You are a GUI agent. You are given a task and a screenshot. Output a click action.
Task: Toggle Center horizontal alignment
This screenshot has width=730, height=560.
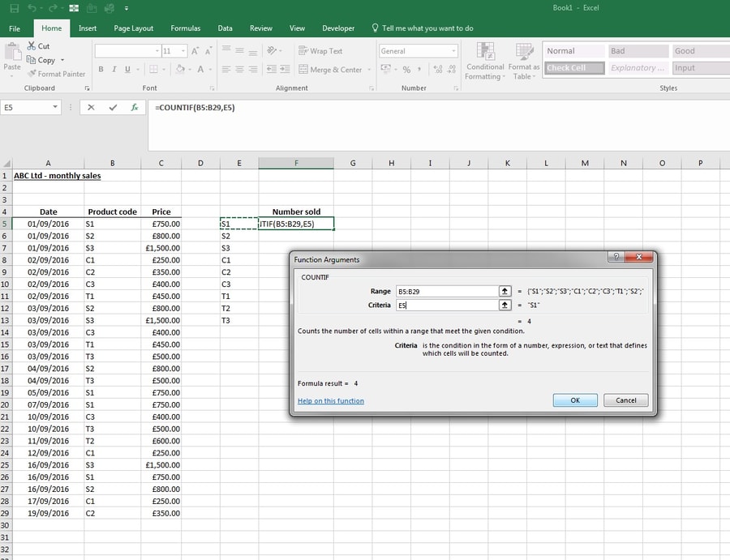[239, 70]
